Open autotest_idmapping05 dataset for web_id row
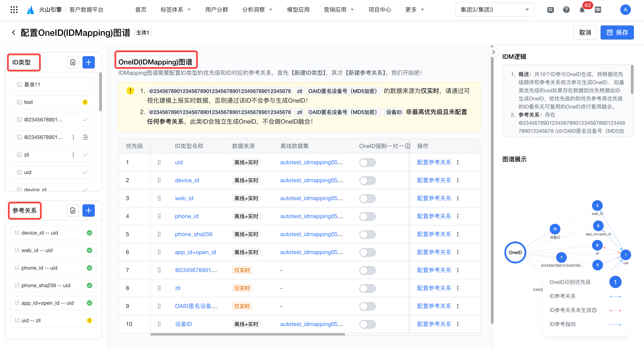The image size is (644, 349). point(311,198)
